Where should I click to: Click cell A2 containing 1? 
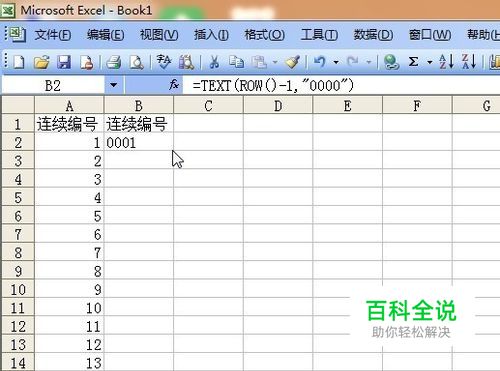69,142
